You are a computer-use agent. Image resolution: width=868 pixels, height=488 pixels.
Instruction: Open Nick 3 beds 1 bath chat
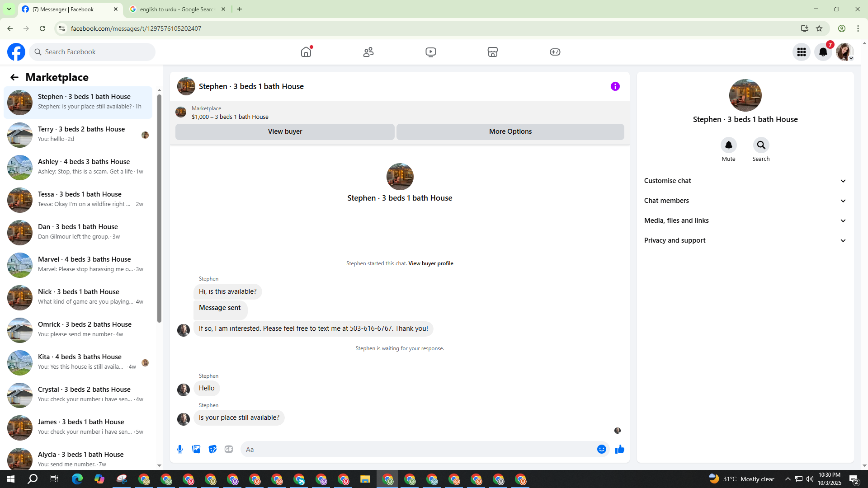(x=78, y=298)
